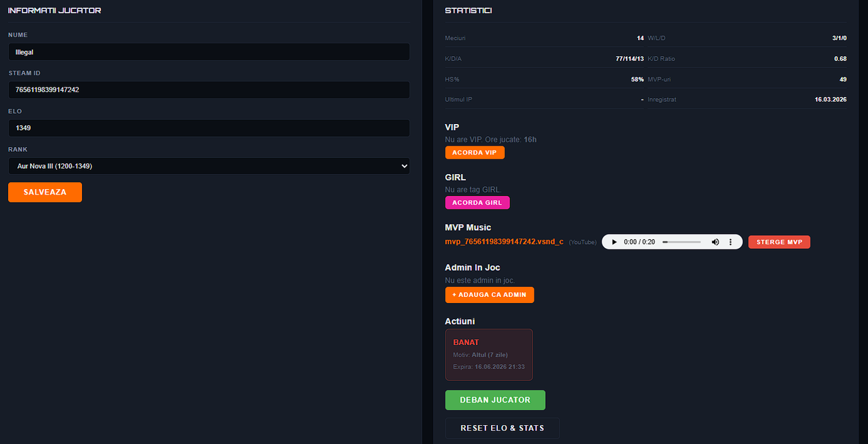Click the Ultimul IP label

click(x=458, y=100)
